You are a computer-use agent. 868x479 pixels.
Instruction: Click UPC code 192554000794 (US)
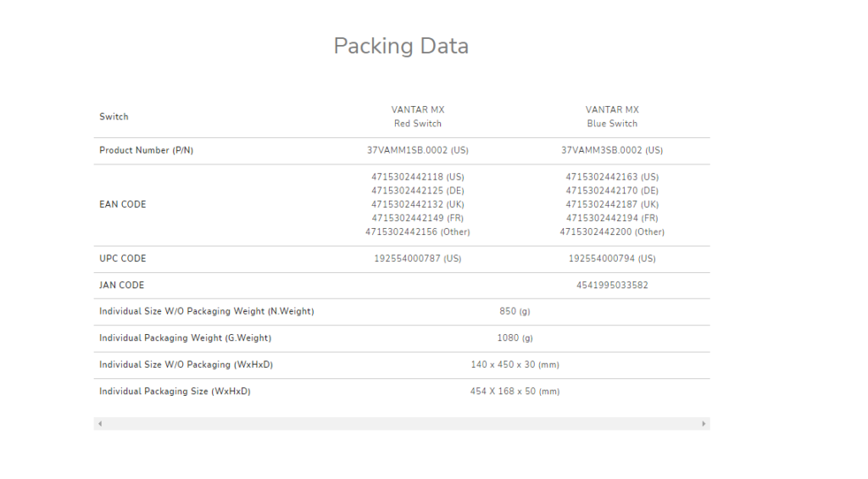pyautogui.click(x=612, y=259)
